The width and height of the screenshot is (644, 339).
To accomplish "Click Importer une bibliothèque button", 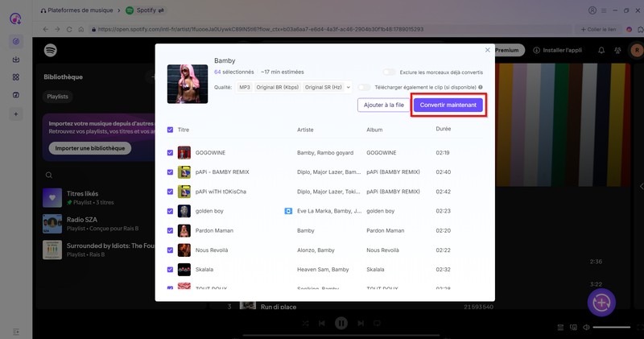I will [90, 148].
